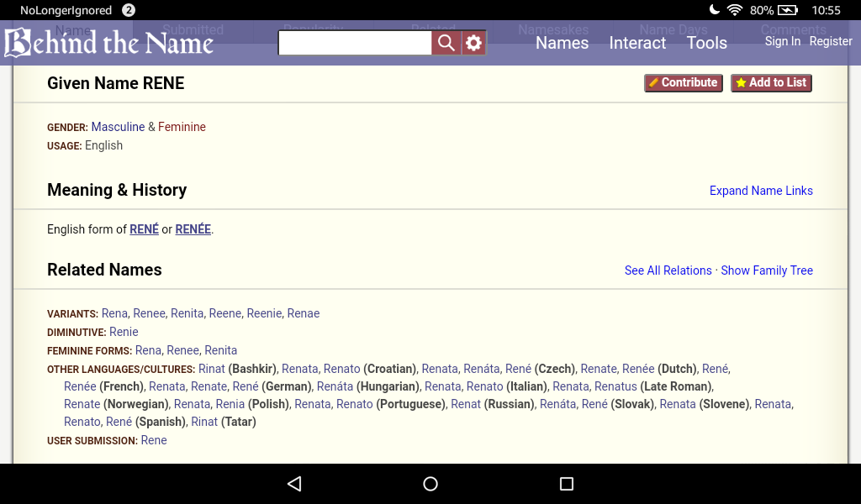Show Family Tree for related names

click(767, 270)
